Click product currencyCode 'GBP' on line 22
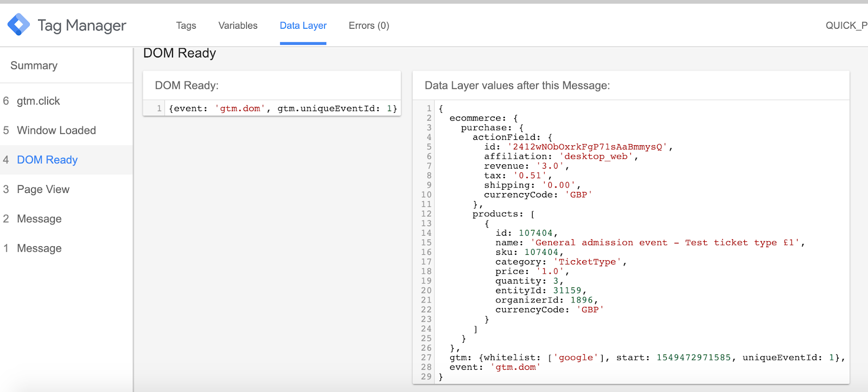Image resolution: width=868 pixels, height=392 pixels. pyautogui.click(x=590, y=310)
